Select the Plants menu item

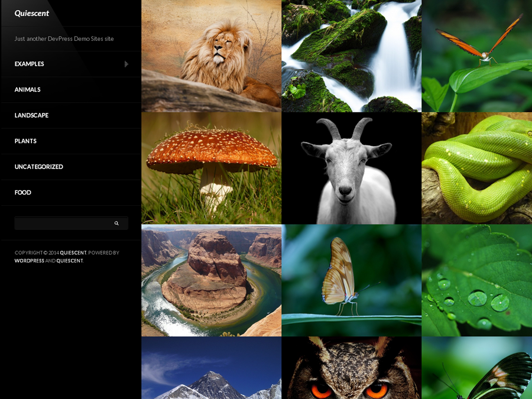click(x=25, y=141)
